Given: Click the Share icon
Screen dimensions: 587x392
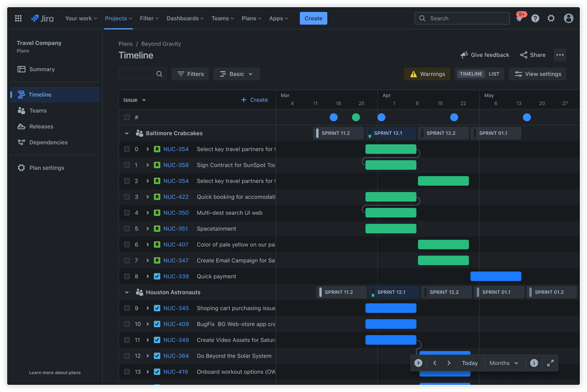Looking at the screenshot, I should 523,55.
